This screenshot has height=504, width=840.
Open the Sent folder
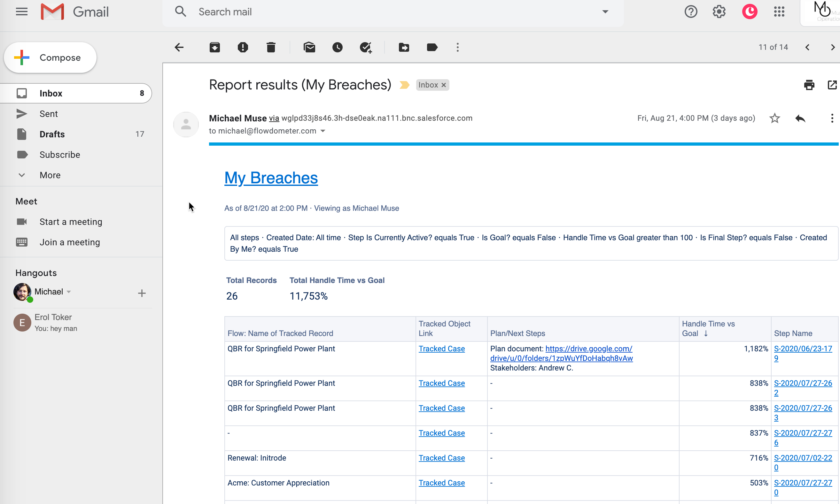point(76,114)
